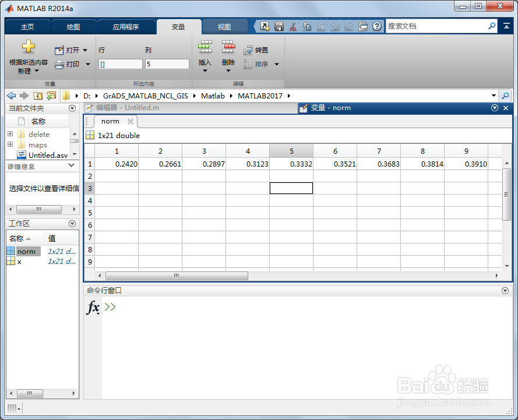The width and height of the screenshot is (518, 420).
Task: Switch to the 视图 (View) tab
Action: 224,27
